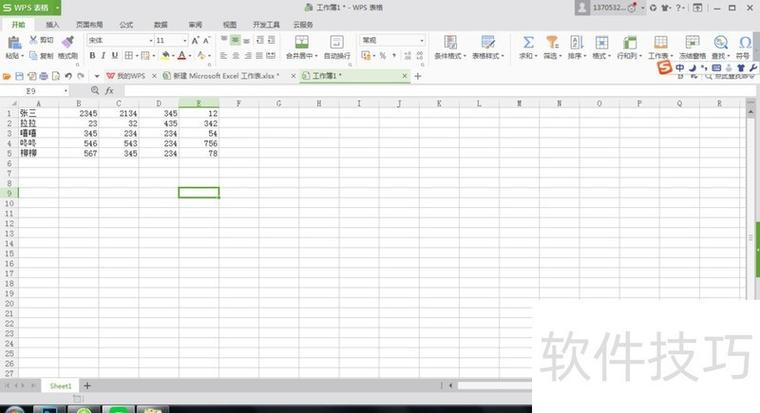Viewport: 760px width, 413px height.
Task: Click the Name Box showing E9
Action: [34, 91]
